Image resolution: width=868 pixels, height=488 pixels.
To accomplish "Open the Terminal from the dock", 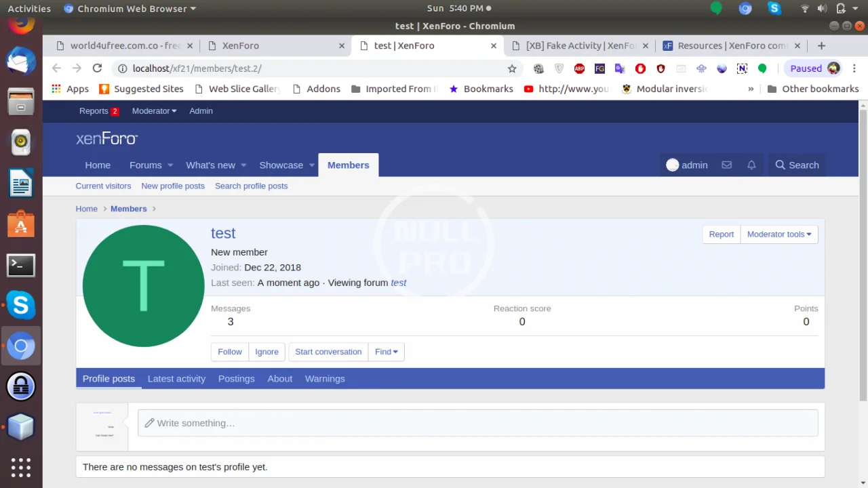I will click(20, 265).
